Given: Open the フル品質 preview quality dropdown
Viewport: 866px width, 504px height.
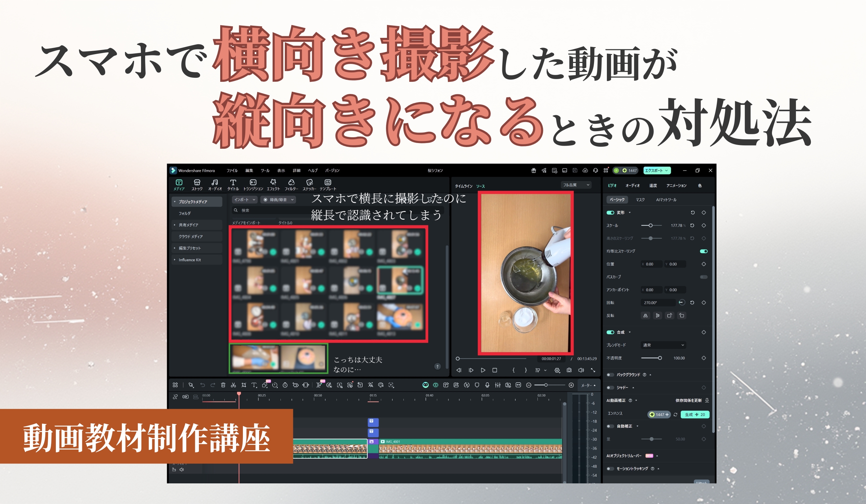Looking at the screenshot, I should (576, 185).
